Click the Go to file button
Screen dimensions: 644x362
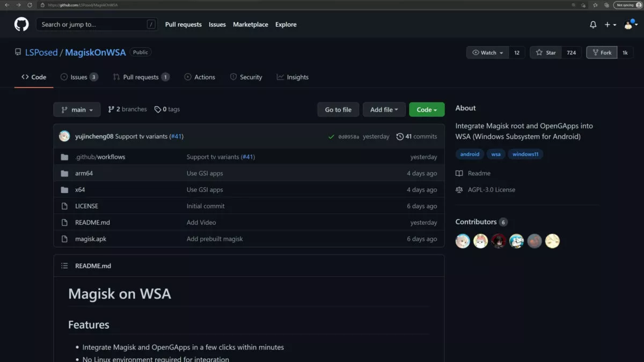(x=338, y=109)
